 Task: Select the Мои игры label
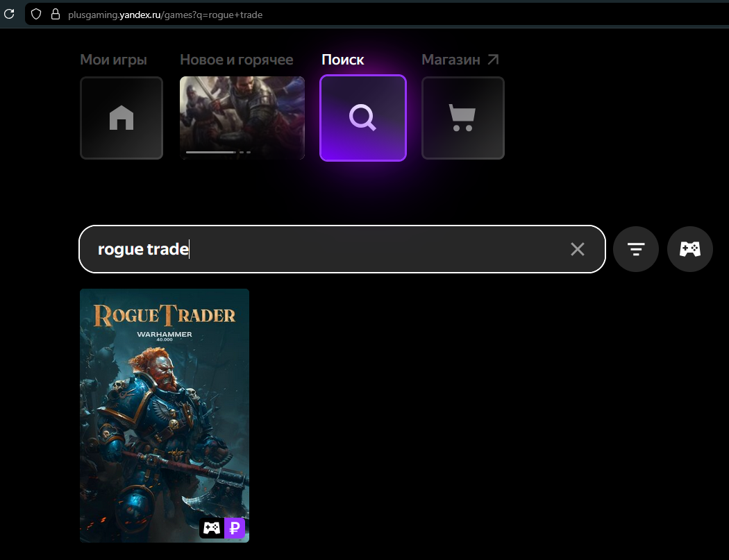(x=113, y=60)
